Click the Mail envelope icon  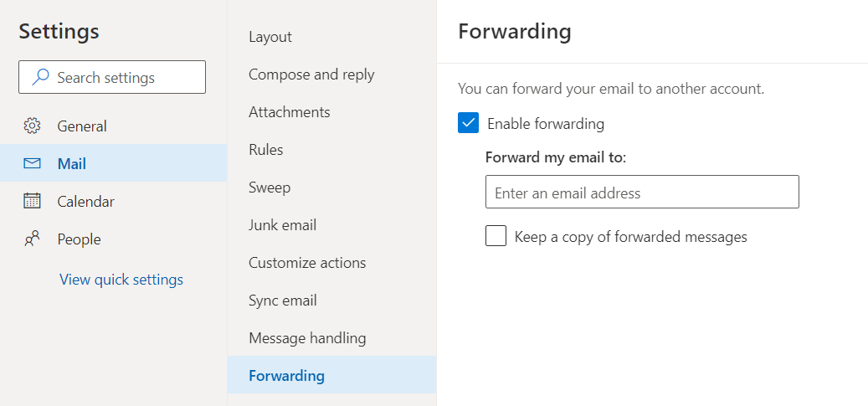32,164
